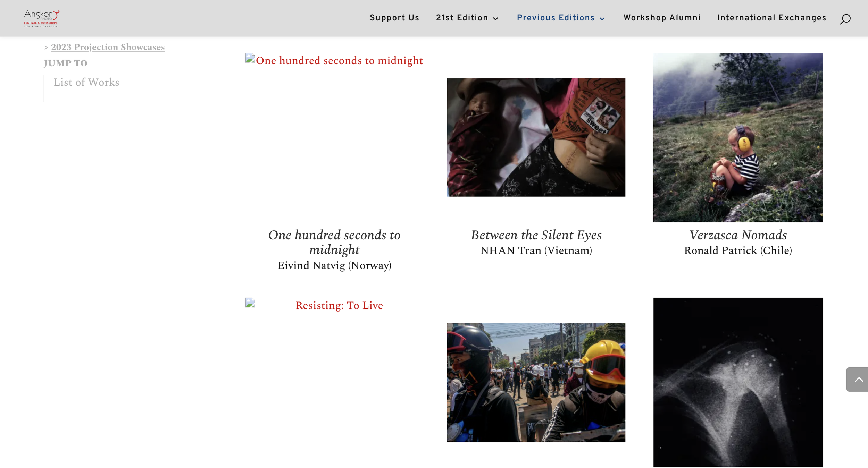
Task: Open the Workshop Alumni menu item
Action: 662,18
